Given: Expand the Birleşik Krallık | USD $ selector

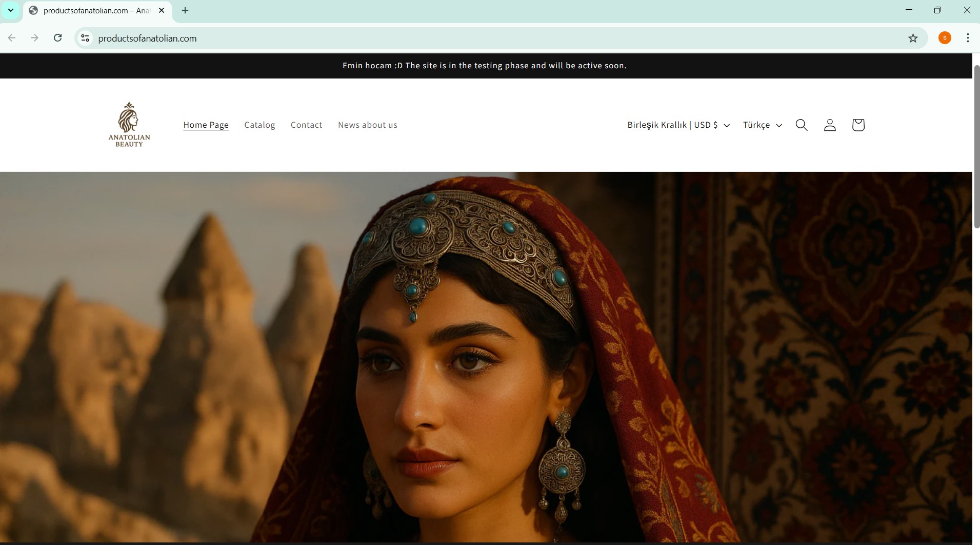Looking at the screenshot, I should (x=677, y=125).
